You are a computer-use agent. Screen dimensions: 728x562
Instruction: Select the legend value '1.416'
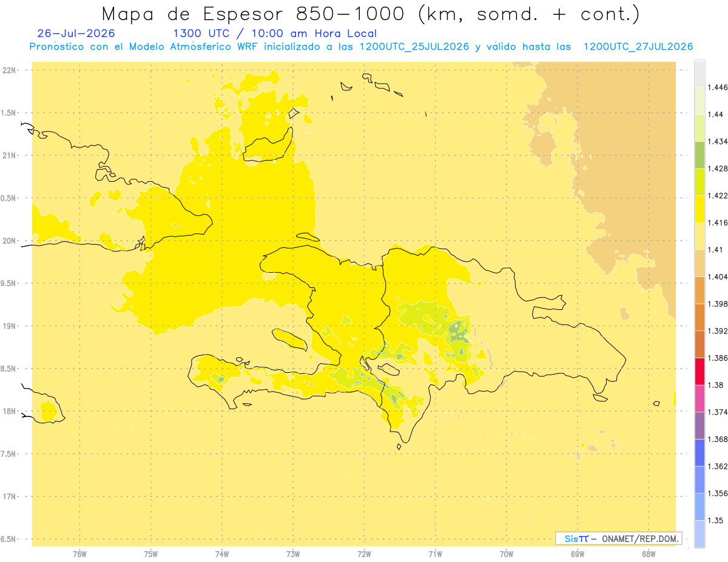[717, 222]
